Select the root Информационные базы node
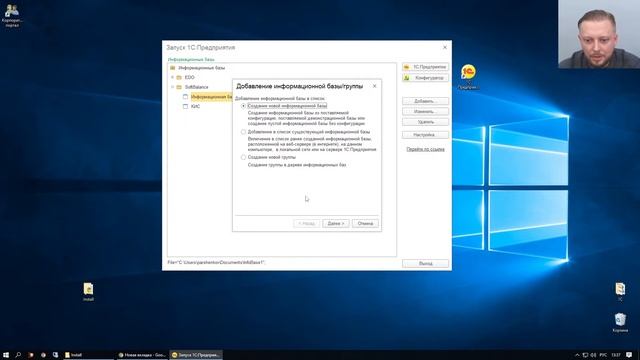This screenshot has height=360, width=640. pos(201,68)
